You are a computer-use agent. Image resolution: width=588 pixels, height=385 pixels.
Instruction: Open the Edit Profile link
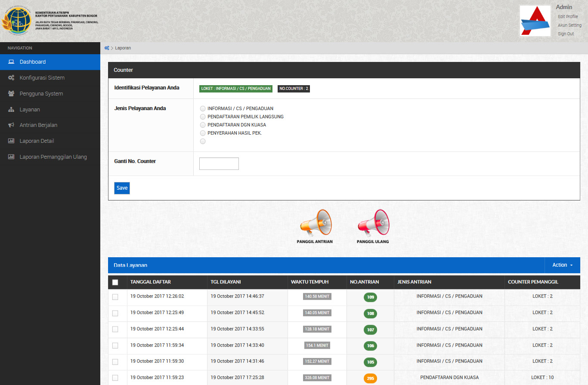tap(568, 17)
